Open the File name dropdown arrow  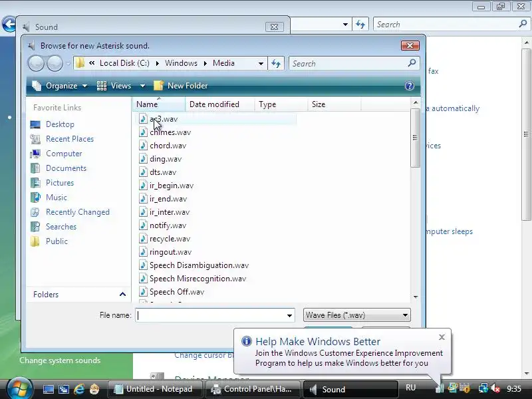click(x=289, y=315)
